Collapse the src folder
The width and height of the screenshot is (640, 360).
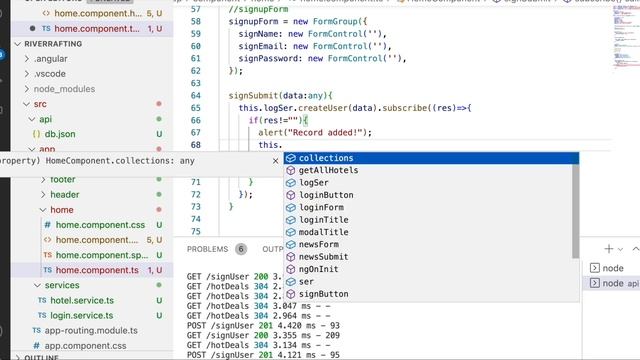coord(27,104)
